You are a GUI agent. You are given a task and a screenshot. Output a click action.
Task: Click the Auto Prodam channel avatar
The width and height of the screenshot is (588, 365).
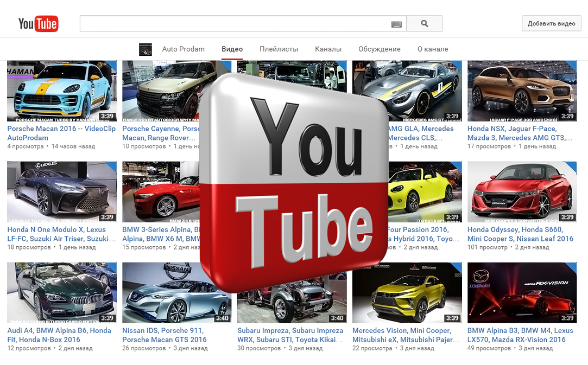tap(146, 49)
